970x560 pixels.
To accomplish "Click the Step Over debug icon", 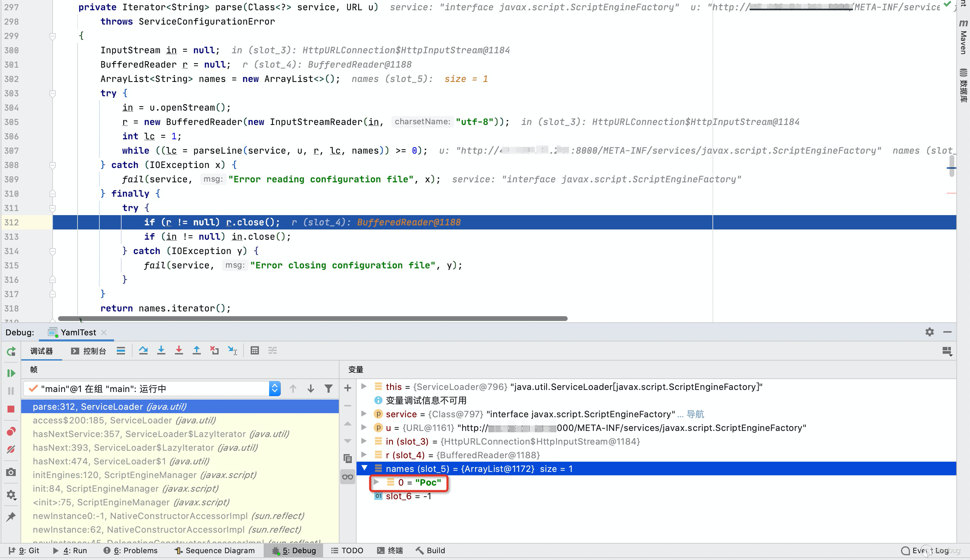I will click(x=143, y=350).
